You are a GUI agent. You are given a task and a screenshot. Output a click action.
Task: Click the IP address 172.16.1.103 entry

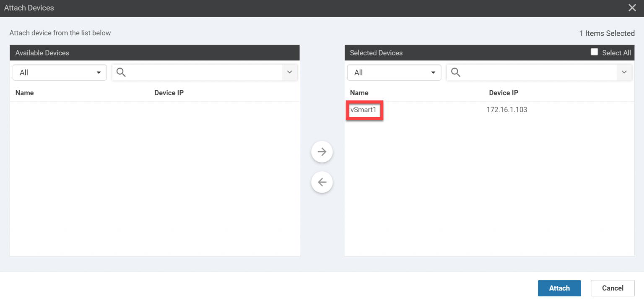[x=506, y=110]
